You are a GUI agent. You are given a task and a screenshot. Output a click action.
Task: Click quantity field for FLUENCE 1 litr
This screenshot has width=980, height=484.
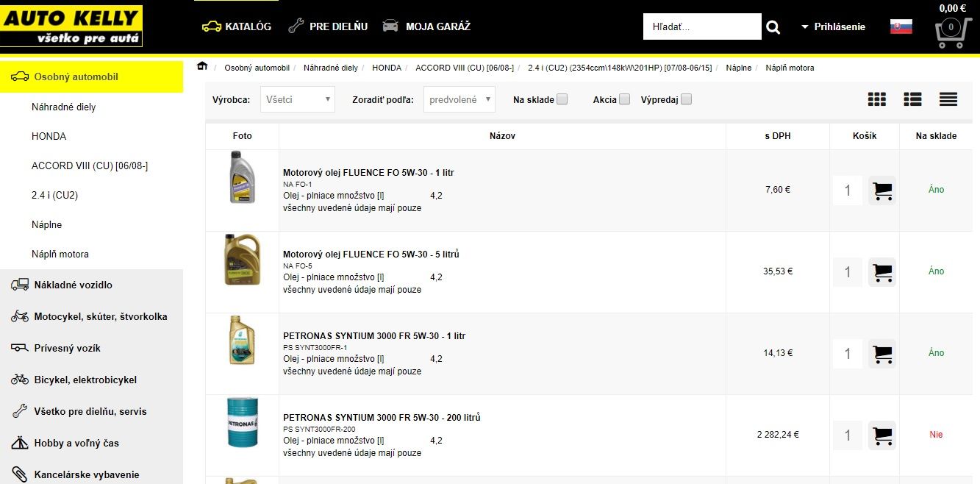(x=848, y=191)
